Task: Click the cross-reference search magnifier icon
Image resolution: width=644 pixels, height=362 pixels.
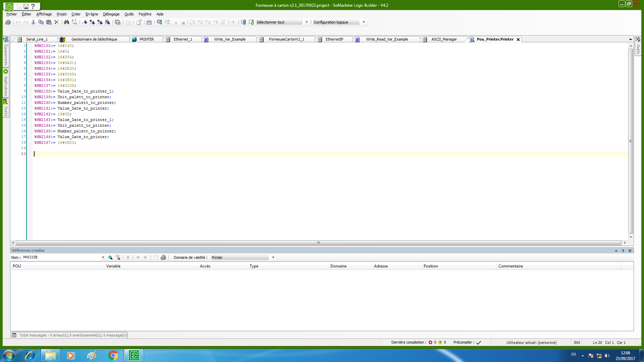Action: pos(110,257)
